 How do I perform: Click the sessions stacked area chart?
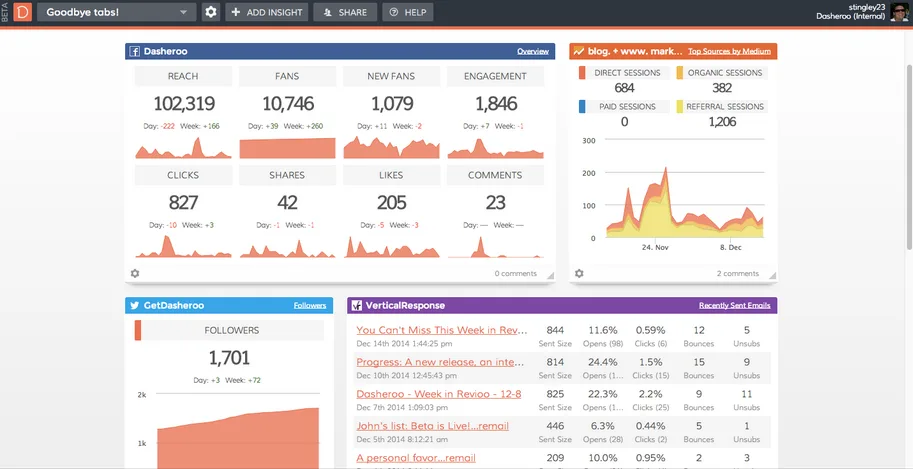point(684,203)
